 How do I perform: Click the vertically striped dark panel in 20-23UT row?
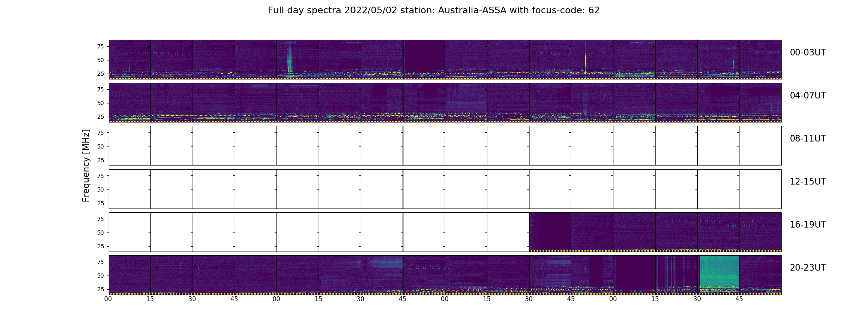pos(676,275)
